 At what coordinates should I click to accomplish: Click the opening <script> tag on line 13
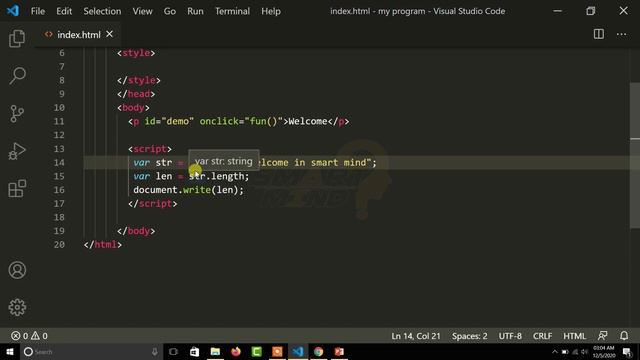150,149
